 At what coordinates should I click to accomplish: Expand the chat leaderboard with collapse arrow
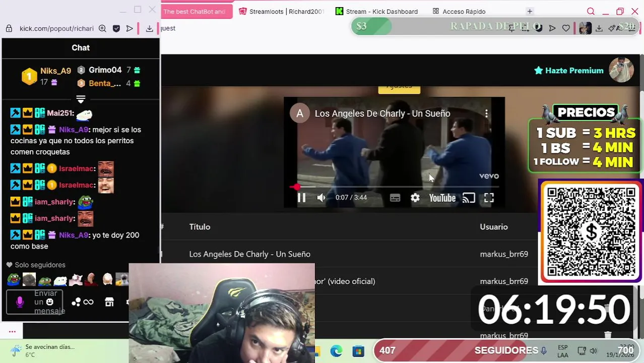81,99
